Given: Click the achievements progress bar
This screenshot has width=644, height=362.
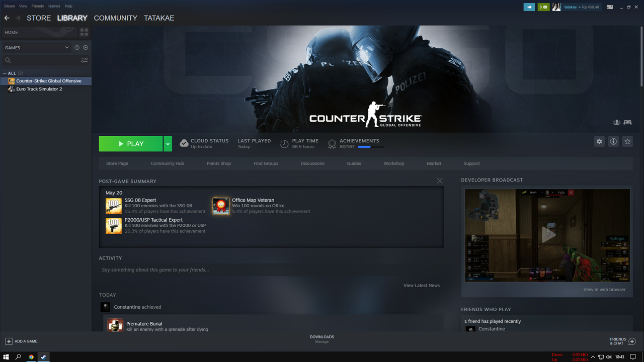Looking at the screenshot, I should pyautogui.click(x=371, y=147).
